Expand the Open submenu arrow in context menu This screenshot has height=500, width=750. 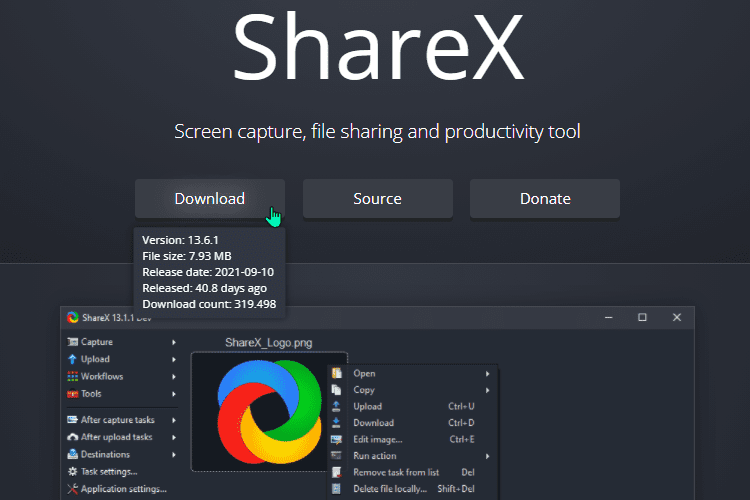487,374
